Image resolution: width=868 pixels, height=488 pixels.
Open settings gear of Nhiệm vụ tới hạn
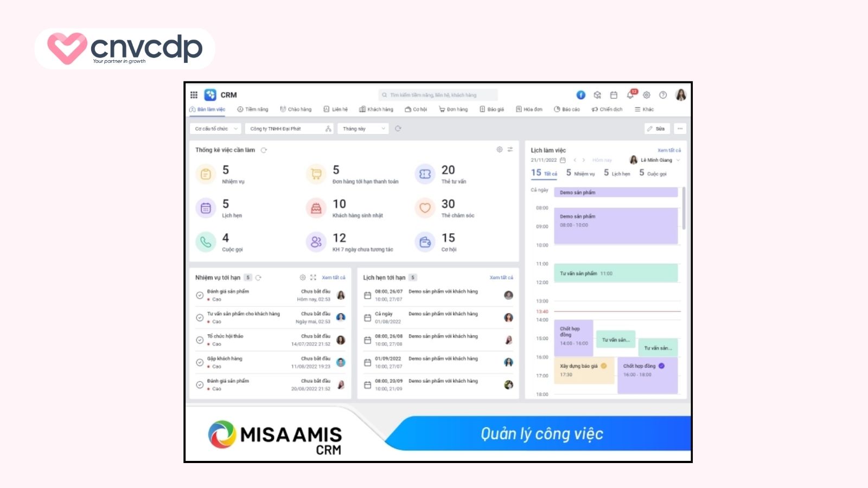coord(303,277)
